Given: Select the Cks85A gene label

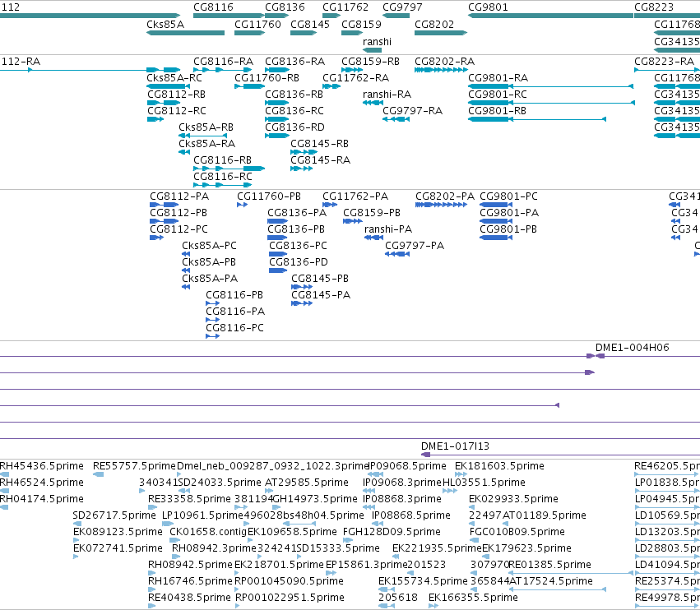Looking at the screenshot, I should point(165,25).
